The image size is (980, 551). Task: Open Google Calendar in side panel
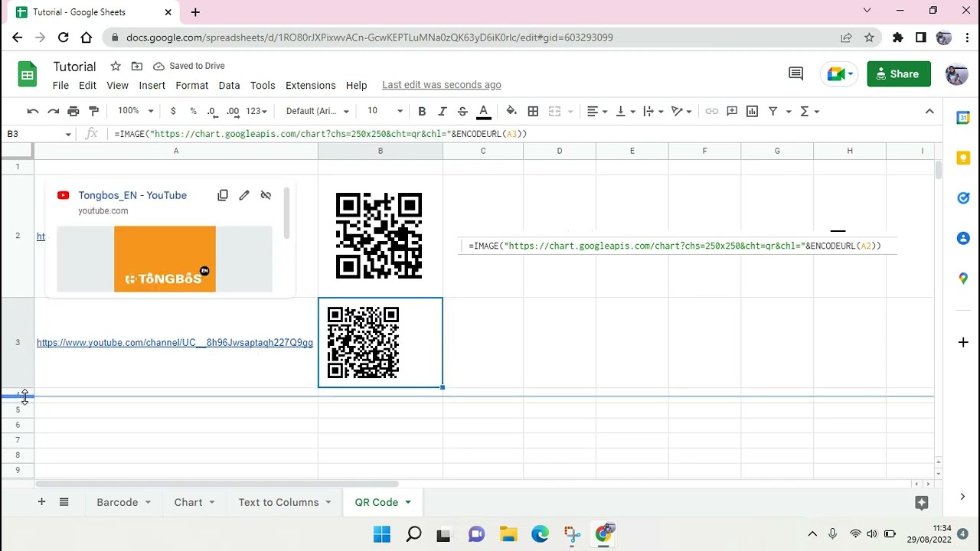(x=963, y=118)
